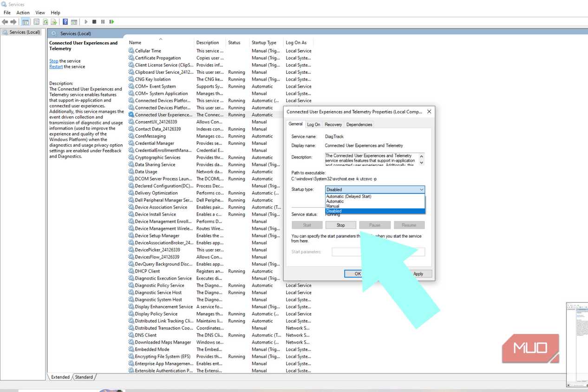Click the Forward arrow in the toolbar
The height and width of the screenshot is (392, 588).
click(x=13, y=22)
